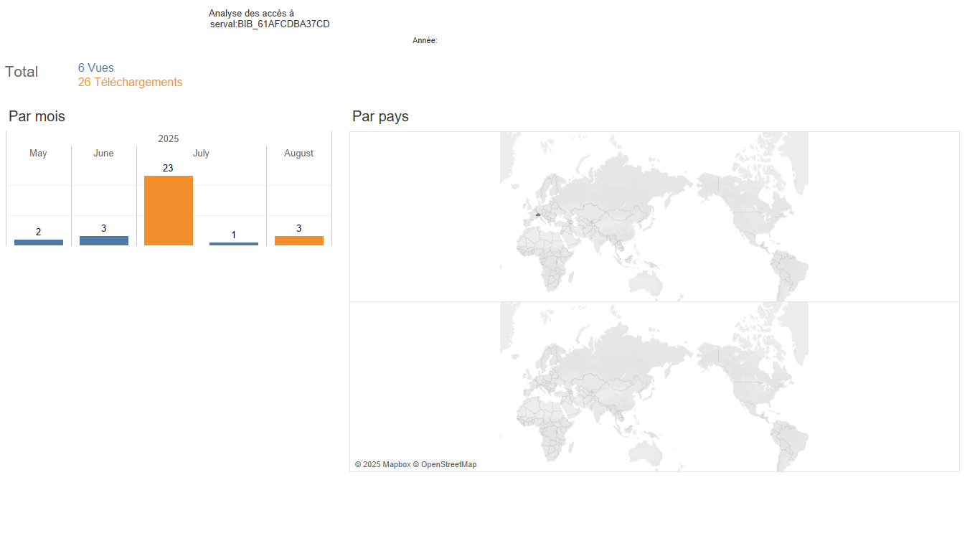Viewport: 980px width, 551px height.
Task: Click the '26 Téléchargements' total text
Action: [x=130, y=83]
